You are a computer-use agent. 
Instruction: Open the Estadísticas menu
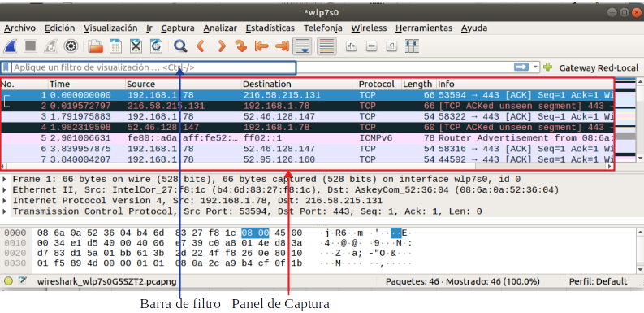pos(270,28)
